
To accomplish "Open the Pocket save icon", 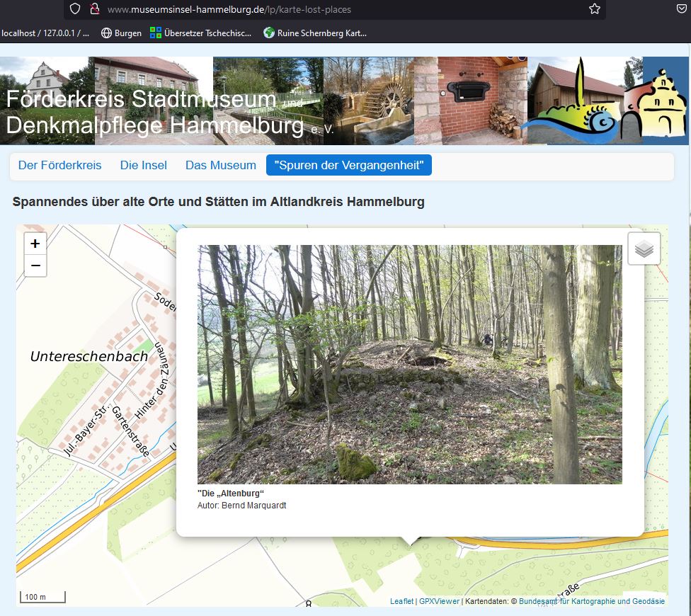I will point(681,8).
